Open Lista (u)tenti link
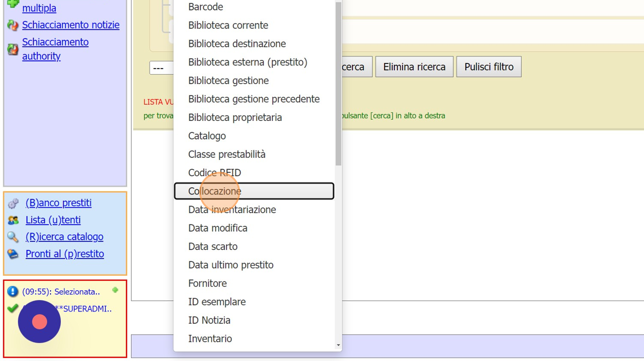 coord(53,220)
